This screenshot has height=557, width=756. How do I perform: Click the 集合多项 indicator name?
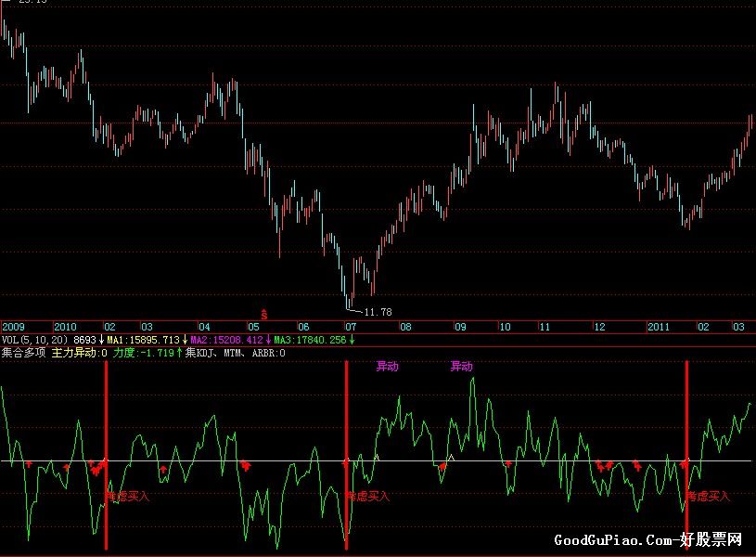coord(24,353)
